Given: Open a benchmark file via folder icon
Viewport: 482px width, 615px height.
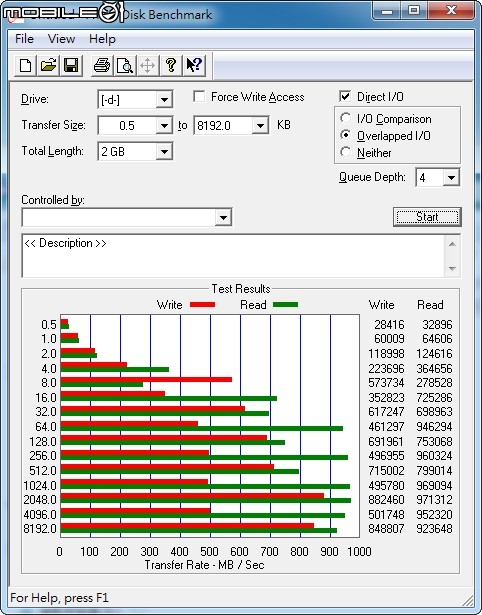Looking at the screenshot, I should (x=48, y=65).
